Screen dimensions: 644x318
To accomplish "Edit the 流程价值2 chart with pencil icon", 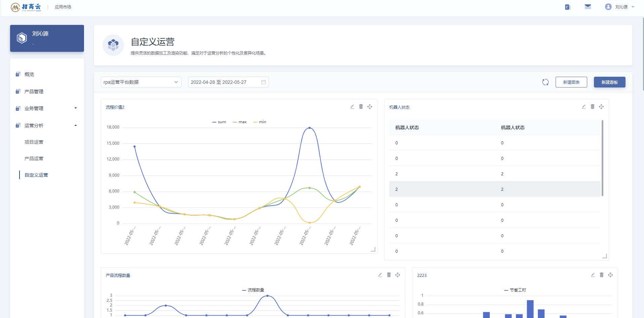I will click(352, 107).
